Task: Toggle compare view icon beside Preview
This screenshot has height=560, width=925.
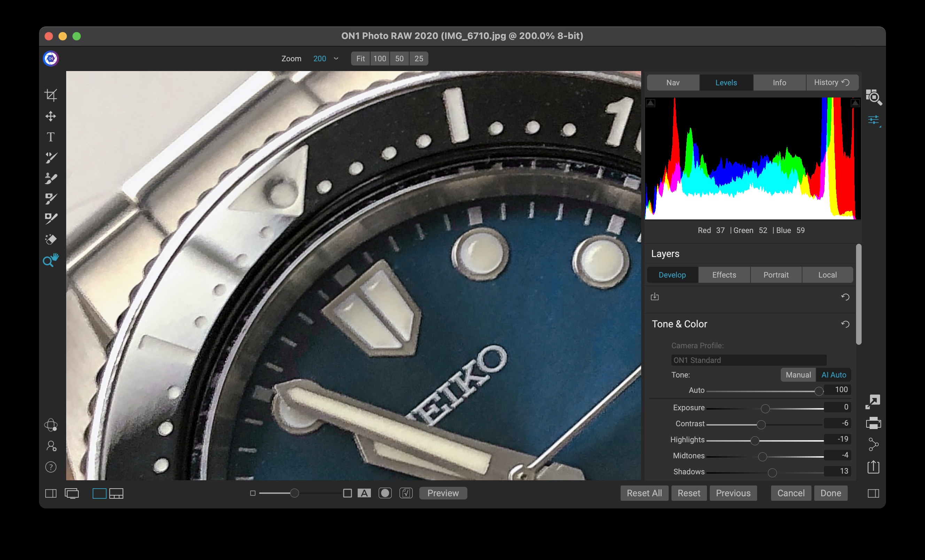Action: [406, 493]
